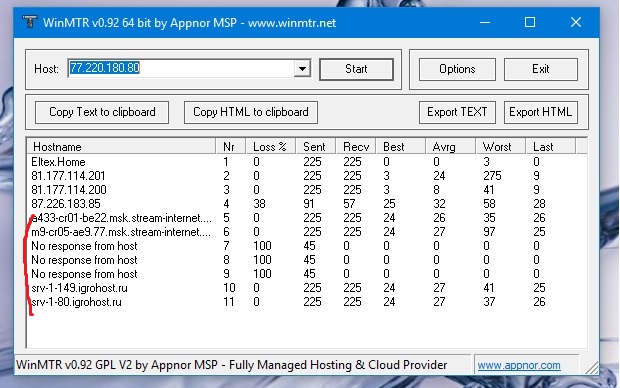Click the Nr column header
This screenshot has height=388, width=620.
231,147
